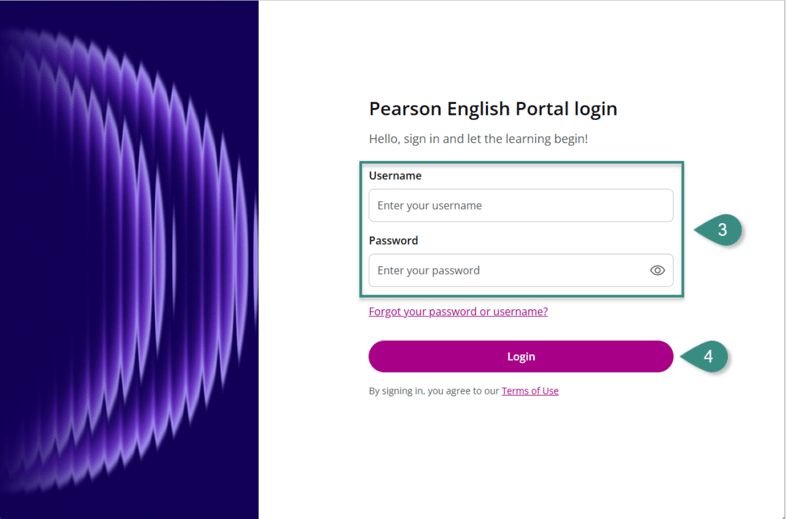Click the 'By signing in, you agree' text
Viewport: 786px width, 519px height.
(x=434, y=391)
